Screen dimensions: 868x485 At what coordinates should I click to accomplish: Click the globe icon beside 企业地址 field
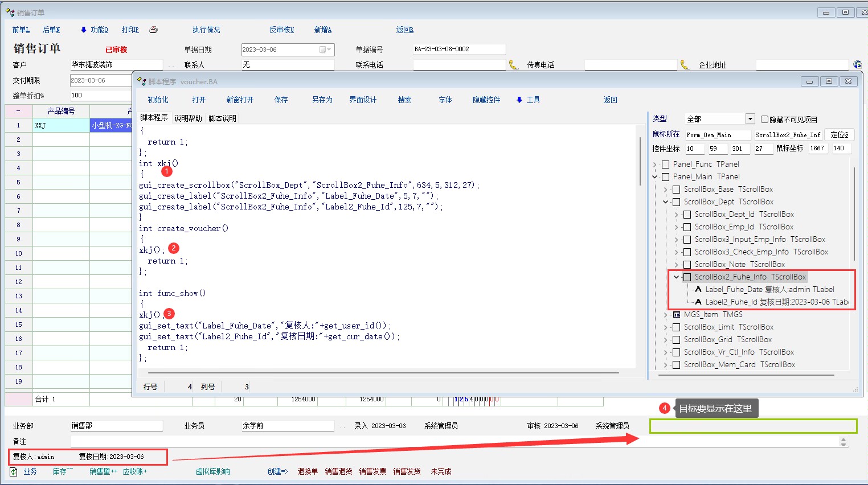tap(857, 65)
